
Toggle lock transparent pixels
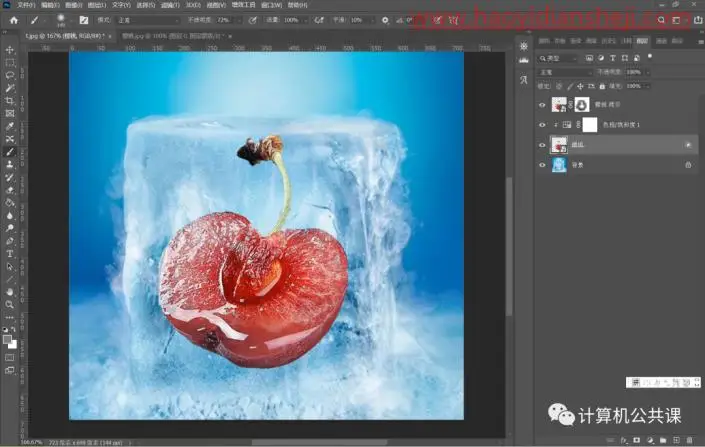pos(559,86)
